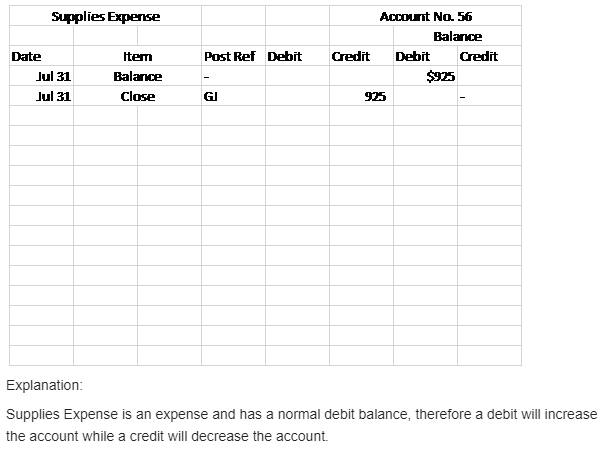Click the Supplies Expense ledger title
Screen dimensions: 609x453
click(105, 16)
